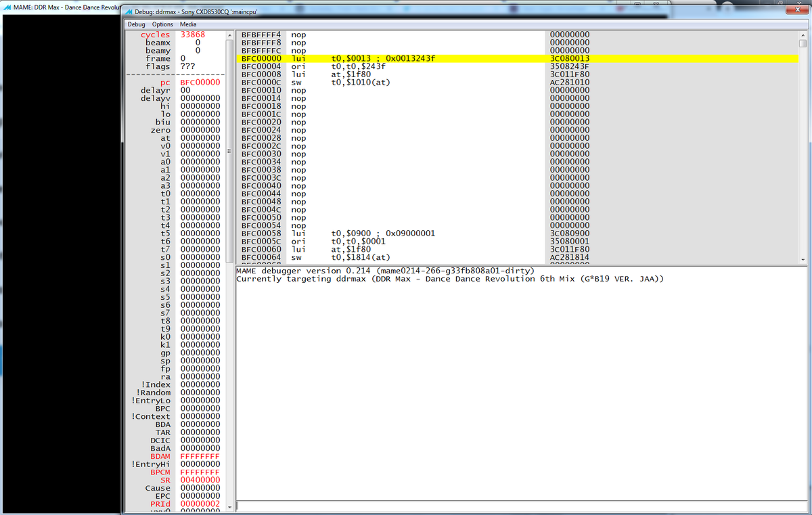
Task: Click the hi register row
Action: point(176,106)
